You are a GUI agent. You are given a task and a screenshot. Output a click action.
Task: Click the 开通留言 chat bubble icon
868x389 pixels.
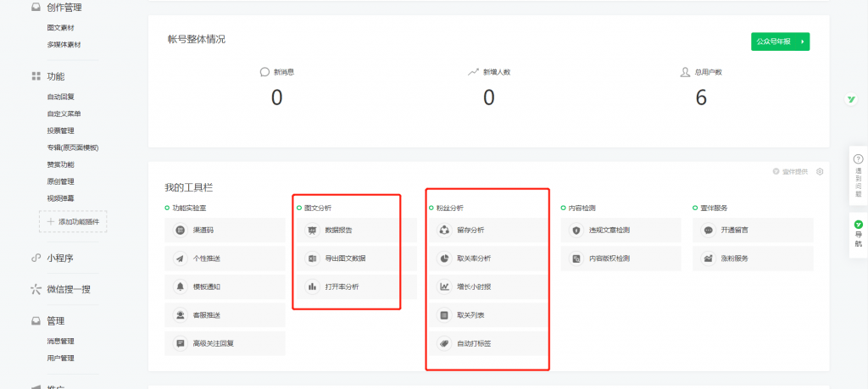[x=709, y=231]
